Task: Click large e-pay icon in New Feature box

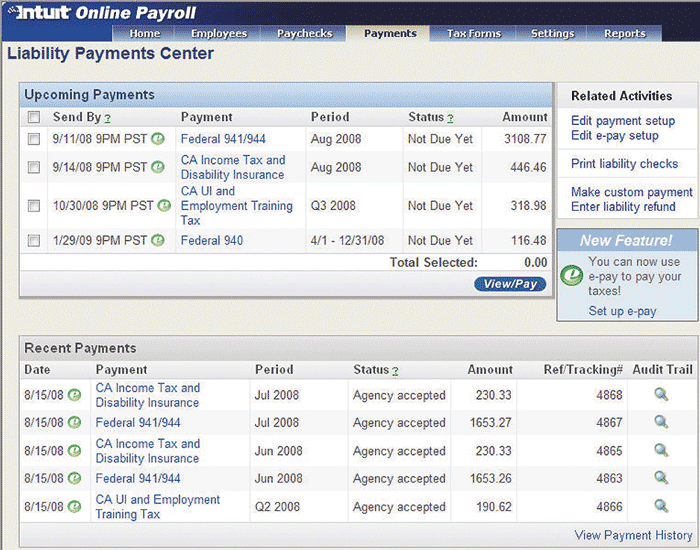Action: click(573, 275)
